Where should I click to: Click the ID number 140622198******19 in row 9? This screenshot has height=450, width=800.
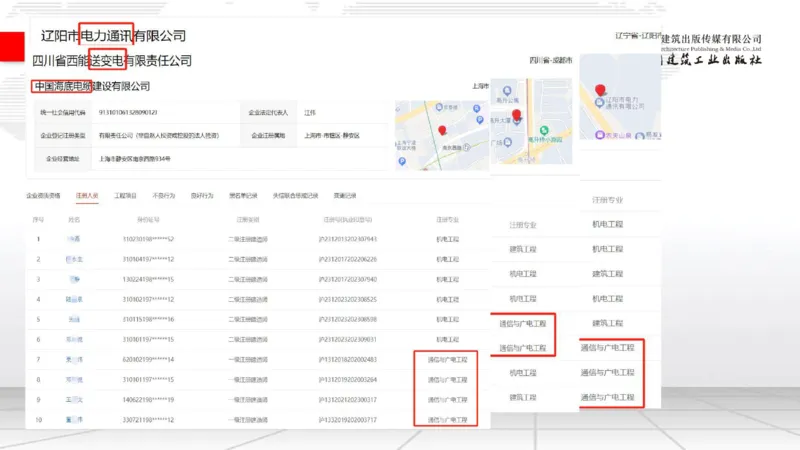148,400
